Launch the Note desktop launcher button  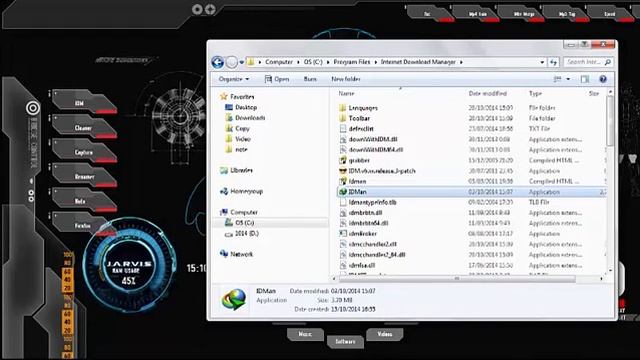click(x=84, y=200)
